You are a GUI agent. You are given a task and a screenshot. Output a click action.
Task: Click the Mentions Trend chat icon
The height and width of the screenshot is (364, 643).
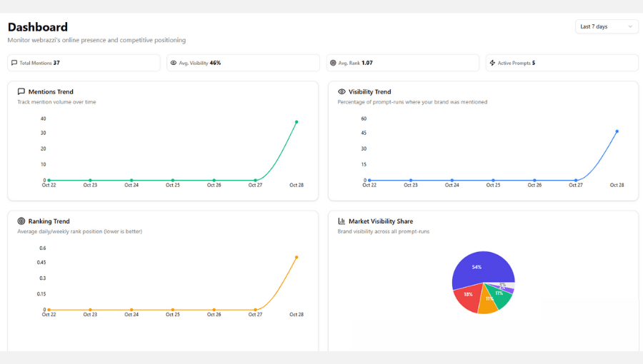(21, 91)
